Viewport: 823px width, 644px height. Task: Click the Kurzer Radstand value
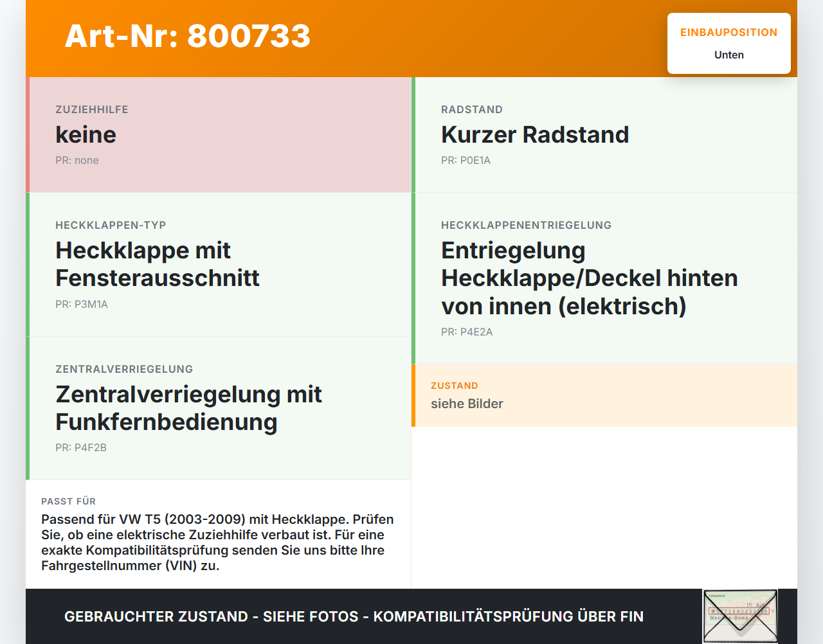(x=535, y=135)
